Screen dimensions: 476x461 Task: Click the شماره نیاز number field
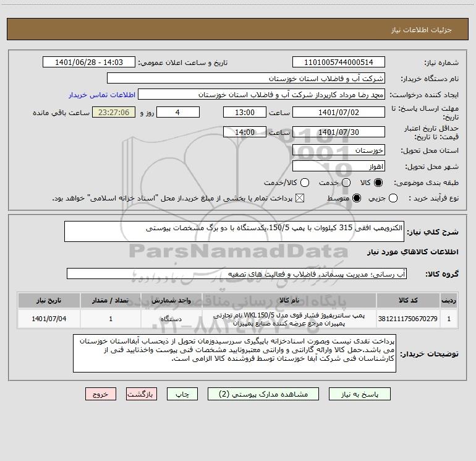click(339, 62)
